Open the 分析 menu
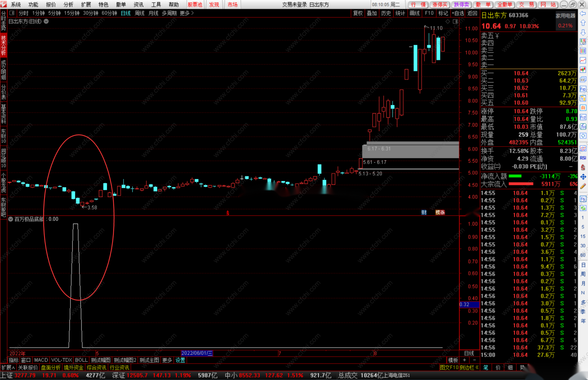 pyautogui.click(x=68, y=4)
